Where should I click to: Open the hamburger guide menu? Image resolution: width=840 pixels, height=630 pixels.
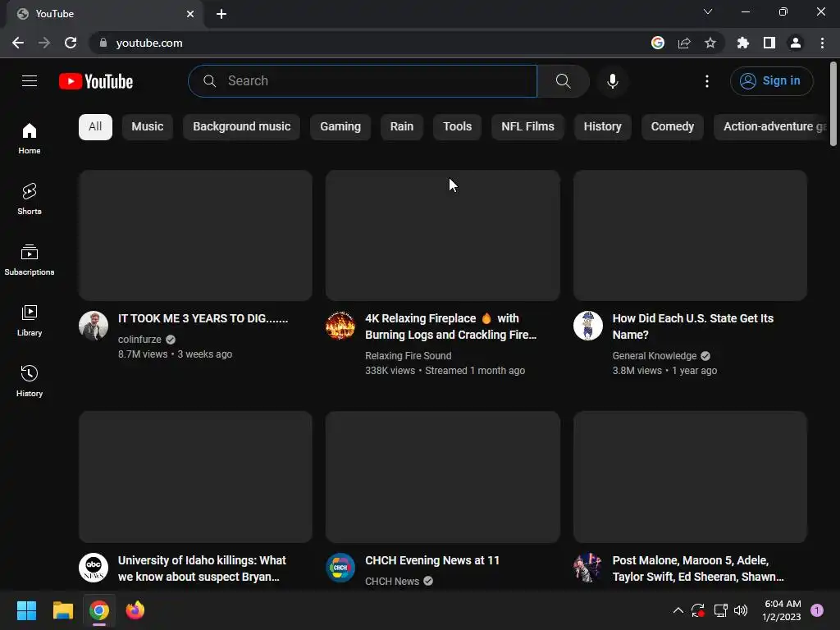pyautogui.click(x=30, y=81)
